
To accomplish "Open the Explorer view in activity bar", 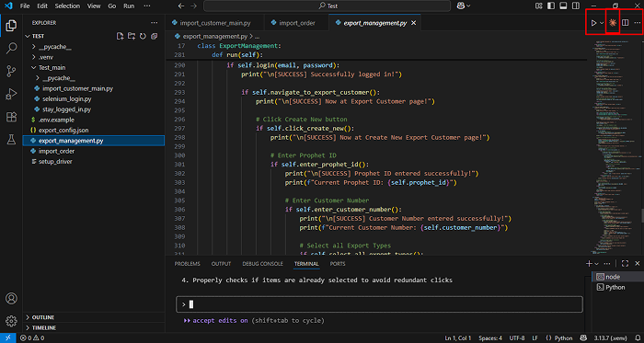I will 11,26.
